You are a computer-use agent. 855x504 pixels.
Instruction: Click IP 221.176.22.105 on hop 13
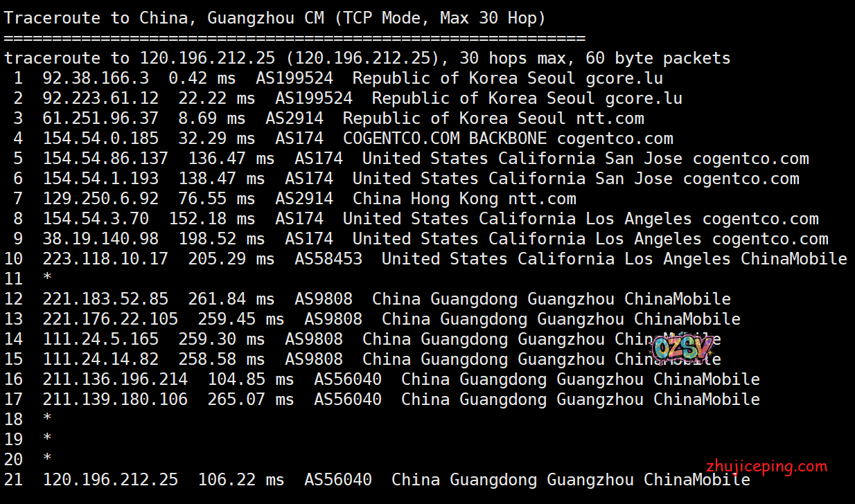click(x=110, y=319)
